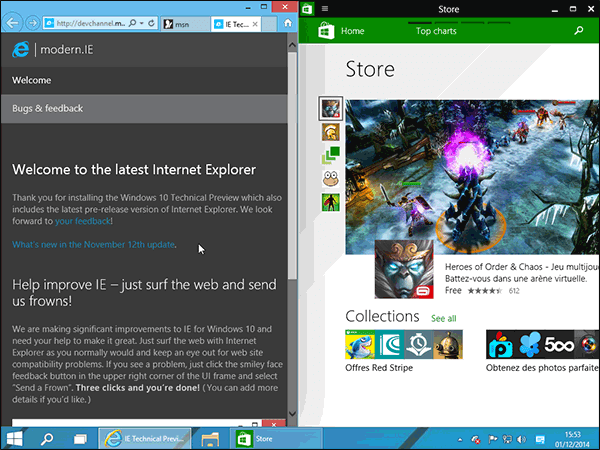Open taskbar Search
The height and width of the screenshot is (450, 600).
[x=47, y=439]
